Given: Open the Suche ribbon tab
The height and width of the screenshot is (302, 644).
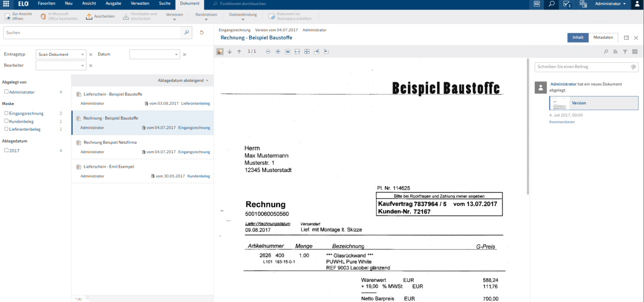Looking at the screenshot, I should click(x=165, y=4).
